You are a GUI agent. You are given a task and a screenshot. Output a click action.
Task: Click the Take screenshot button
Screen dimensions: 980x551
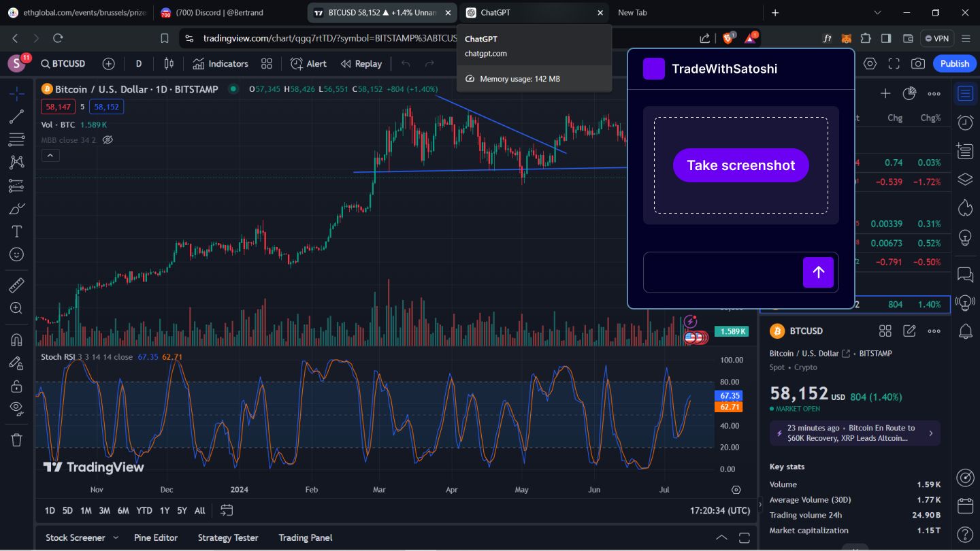pyautogui.click(x=740, y=165)
